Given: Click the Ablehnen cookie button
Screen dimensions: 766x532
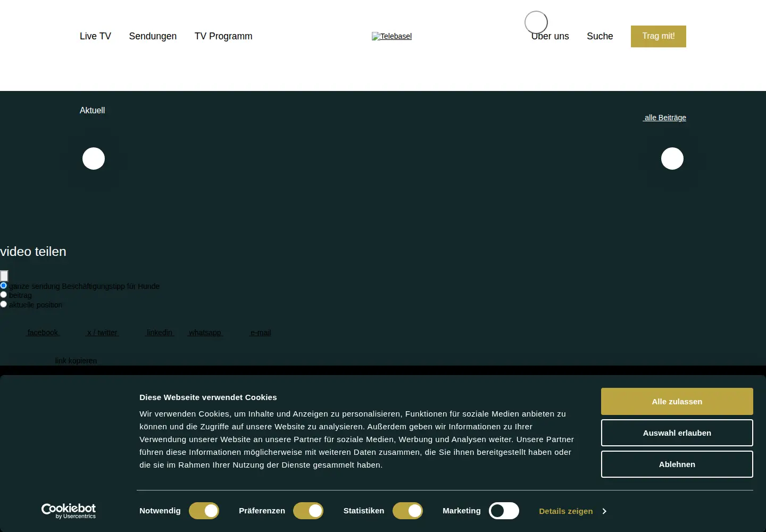Looking at the screenshot, I should [x=677, y=464].
